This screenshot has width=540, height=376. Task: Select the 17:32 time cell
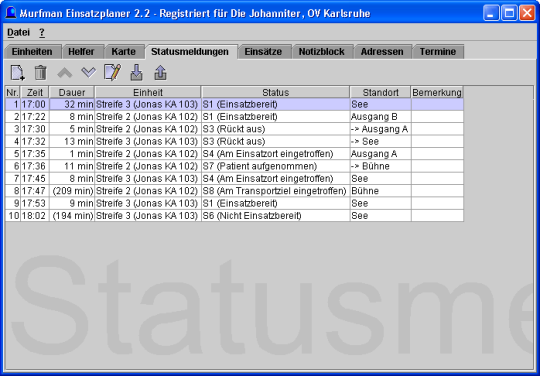click(35, 142)
